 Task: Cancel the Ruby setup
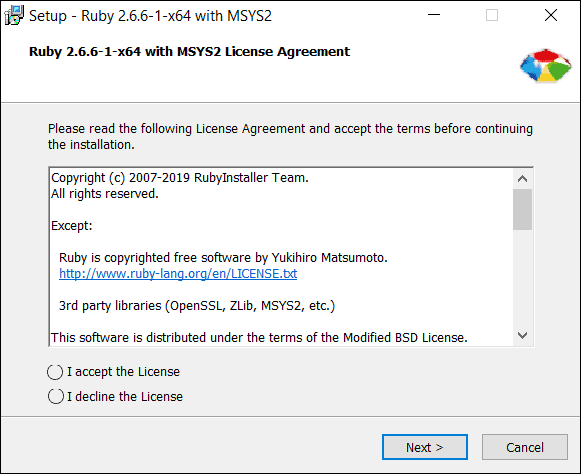[x=525, y=447]
